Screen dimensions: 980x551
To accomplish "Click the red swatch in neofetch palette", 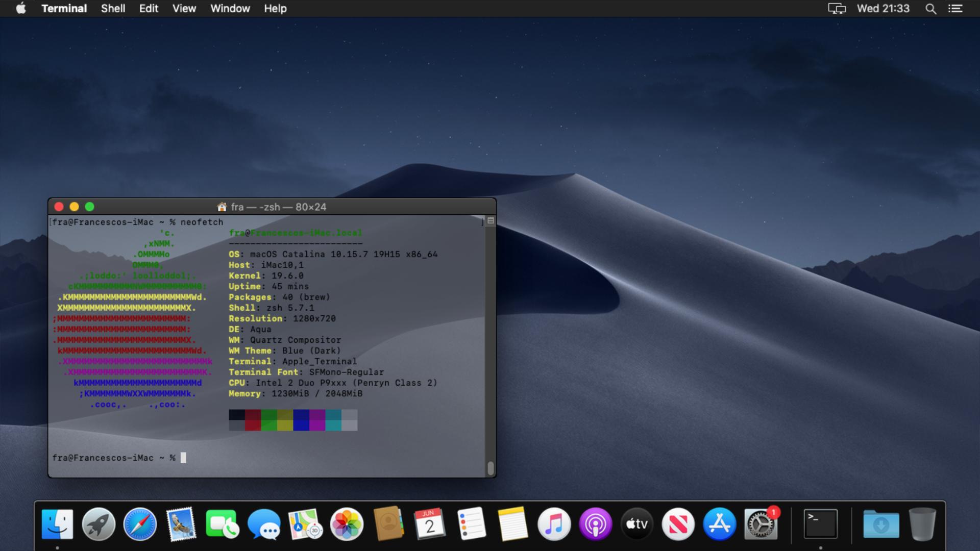I will pyautogui.click(x=253, y=420).
